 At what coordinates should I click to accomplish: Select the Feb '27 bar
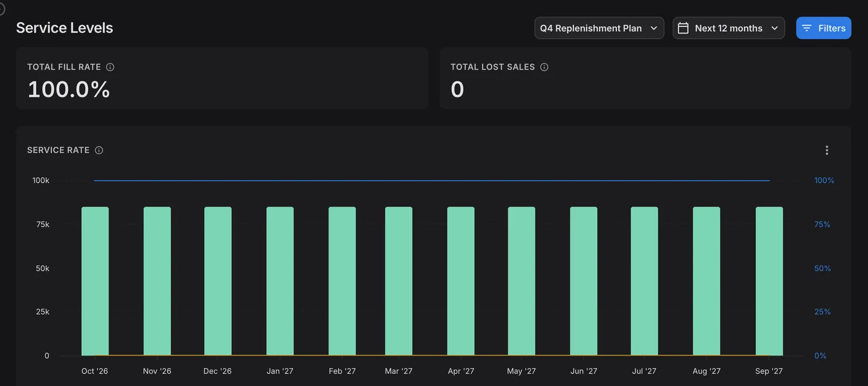(x=342, y=281)
